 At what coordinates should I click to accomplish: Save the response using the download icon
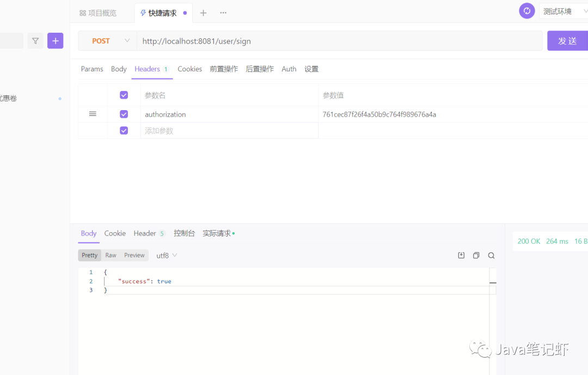461,255
